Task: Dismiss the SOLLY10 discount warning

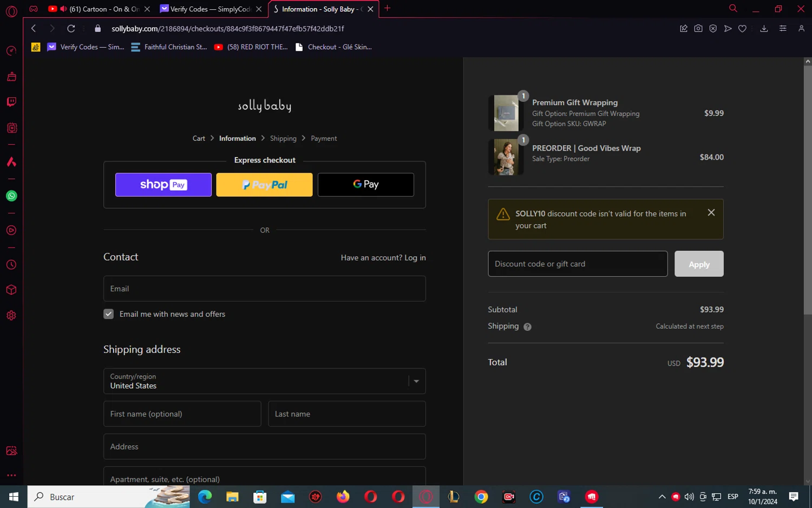Action: click(x=711, y=213)
